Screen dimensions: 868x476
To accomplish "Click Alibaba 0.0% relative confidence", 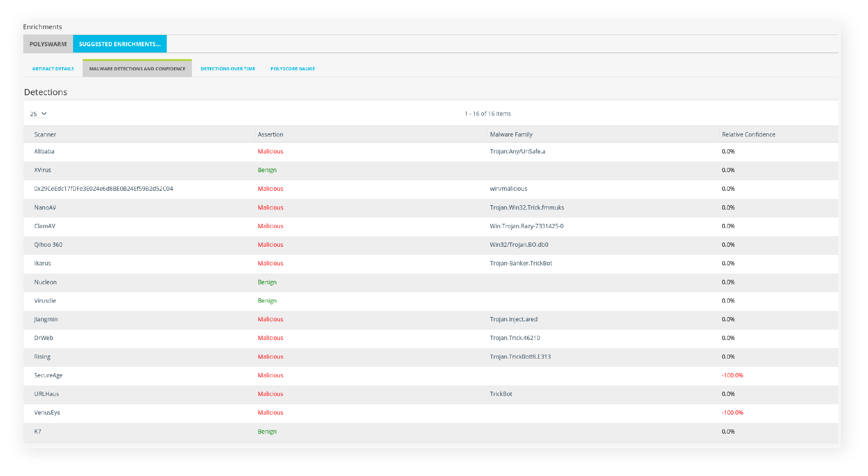I will coord(728,152).
